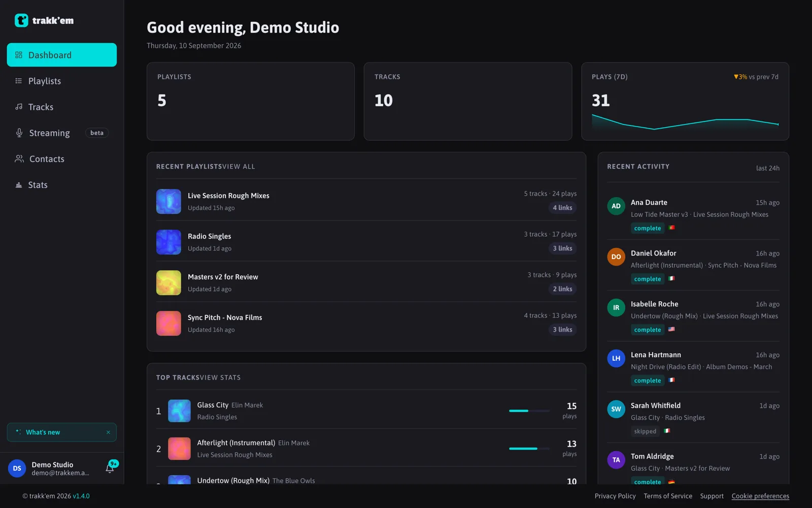This screenshot has width=812, height=508.
Task: Click 'Undertow (Rough Mix)' track title
Action: [233, 481]
